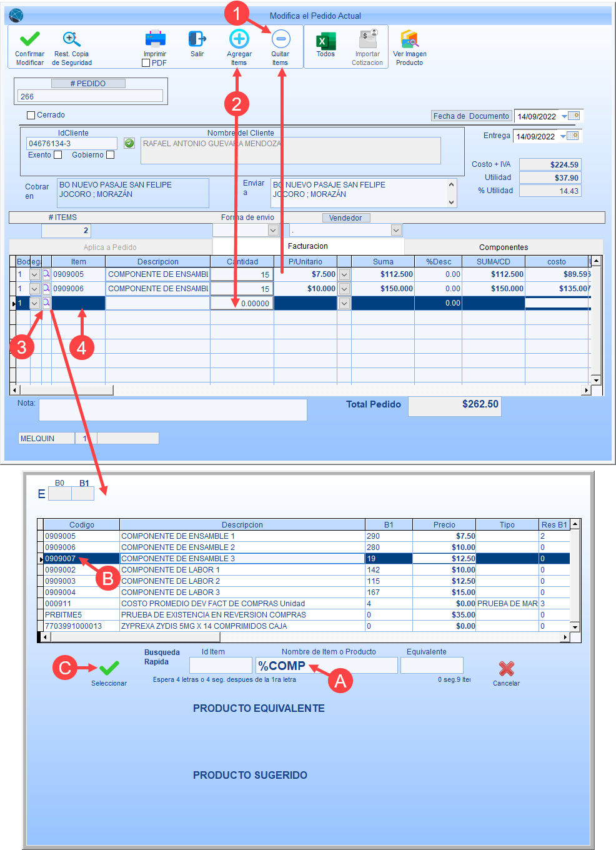
Task: Switch to the Aplica a Pedido tab
Action: click(111, 247)
